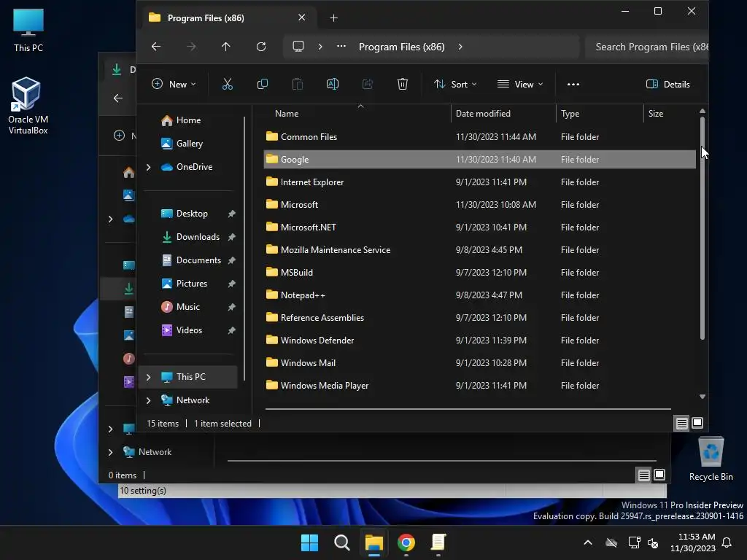Click the Paste clipboard icon
This screenshot has height=560, width=747.
tap(298, 85)
